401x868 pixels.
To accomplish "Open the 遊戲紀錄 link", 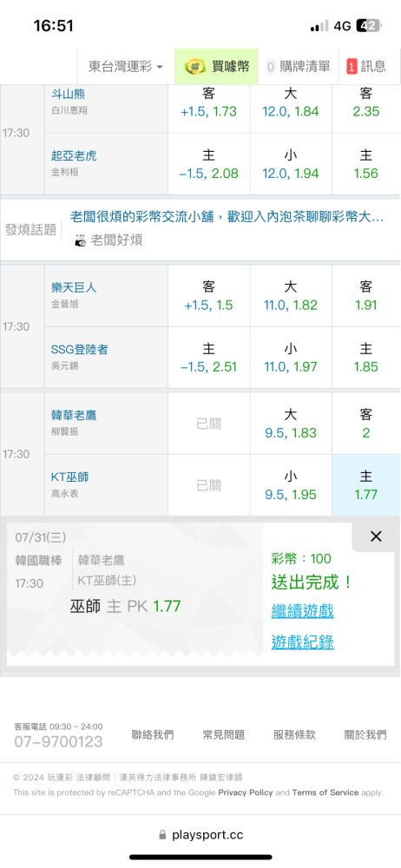I will click(302, 642).
